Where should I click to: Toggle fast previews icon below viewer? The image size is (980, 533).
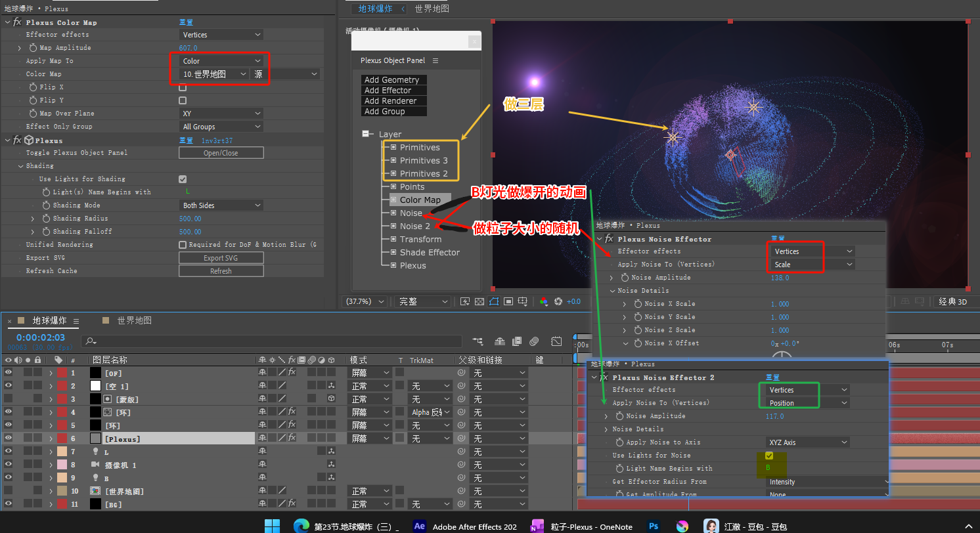click(x=465, y=301)
